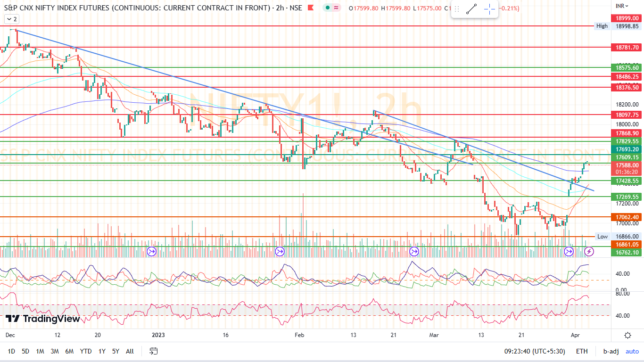Image resolution: width=644 pixels, height=362 pixels.
Task: Click the Mar label on time axis
Action: [x=434, y=335]
